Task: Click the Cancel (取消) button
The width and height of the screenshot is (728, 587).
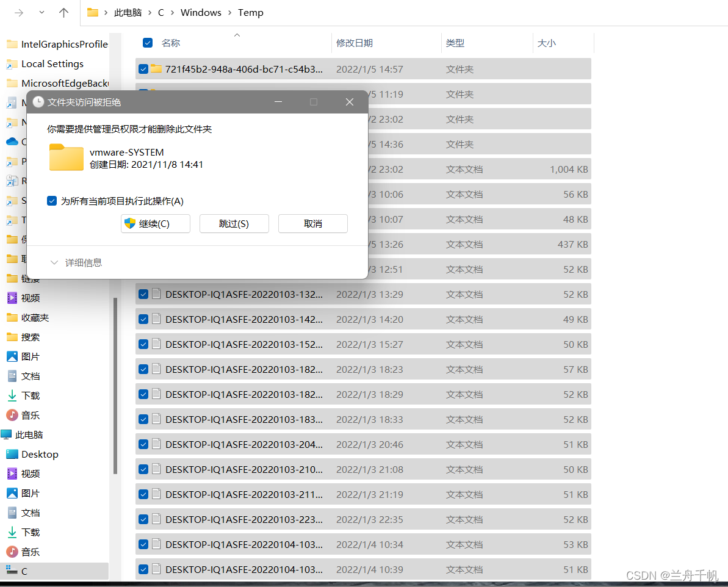Action: pos(313,224)
